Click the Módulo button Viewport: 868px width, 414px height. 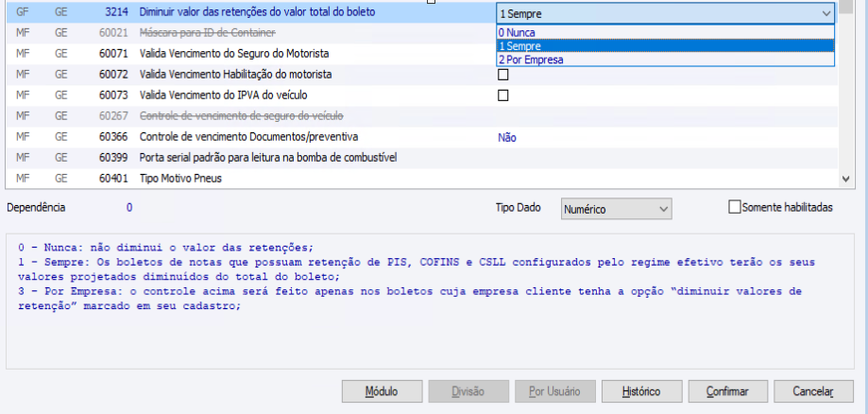382,391
